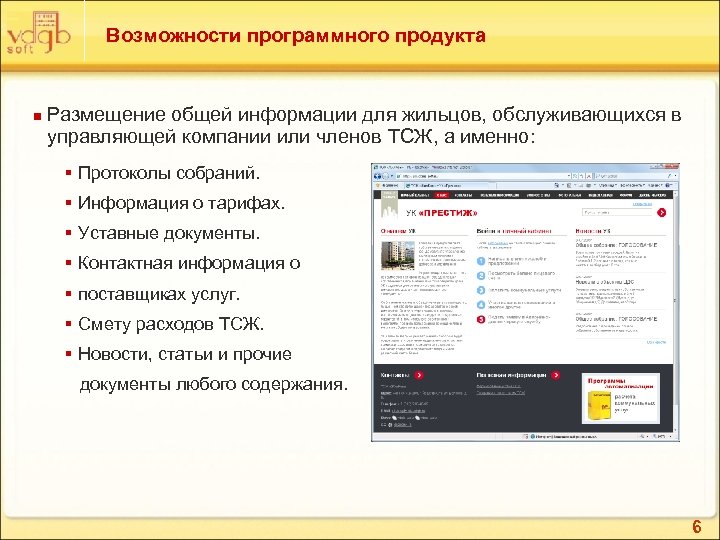Click the slide title Возможности программного продукта

point(296,35)
